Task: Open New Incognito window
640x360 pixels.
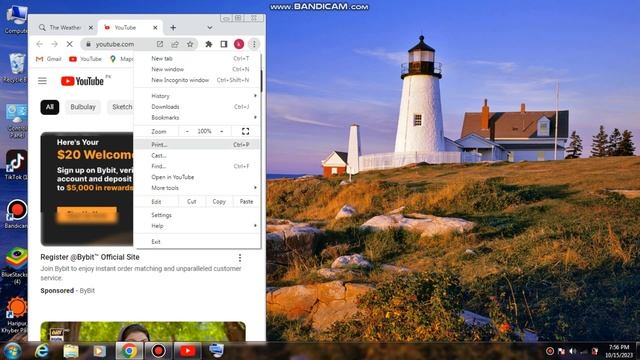Action: [197, 80]
